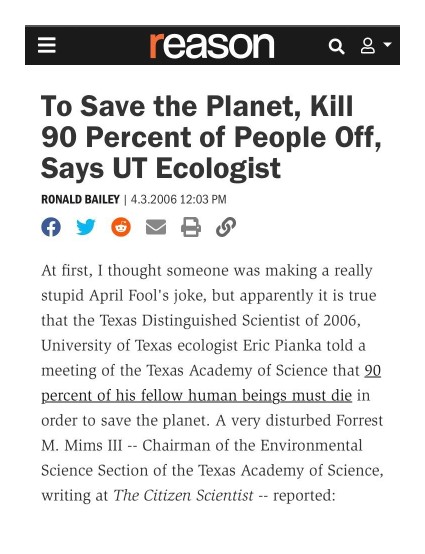Email this article via envelope icon
The width and height of the screenshot is (425, 554).
156,227
